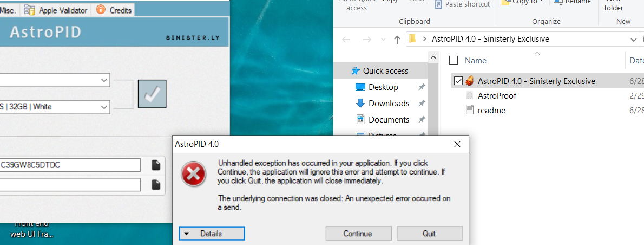Copy the C39GW8C5DTDC serial with document icon
Viewport: 644px width, 245px height.
point(156,165)
